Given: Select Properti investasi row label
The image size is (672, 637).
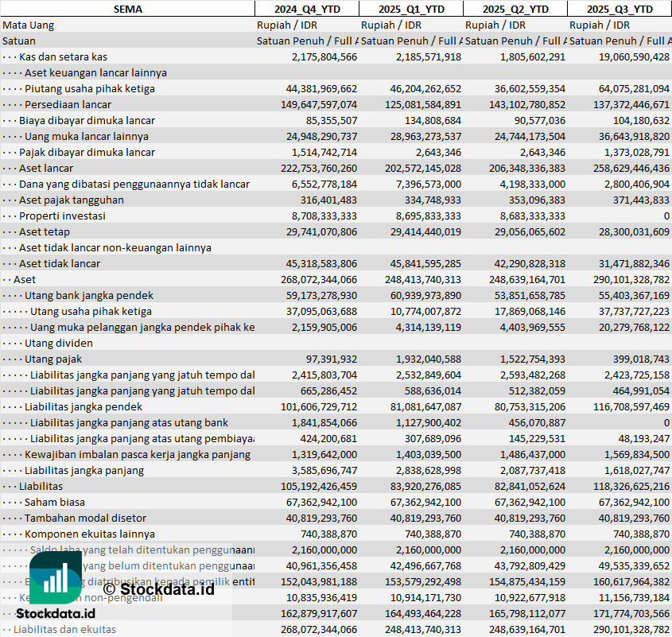Looking at the screenshot, I should pyautogui.click(x=62, y=216).
